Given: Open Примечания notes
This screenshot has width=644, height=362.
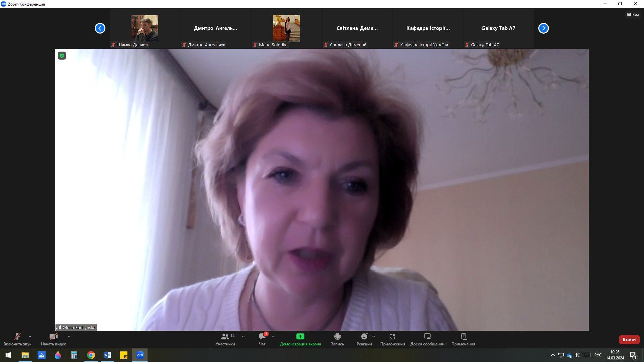Looking at the screenshot, I should click(x=463, y=339).
